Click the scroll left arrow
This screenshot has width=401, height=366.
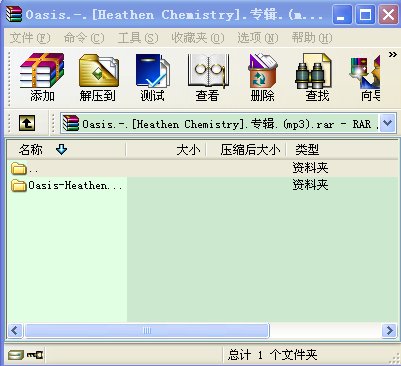point(15,331)
